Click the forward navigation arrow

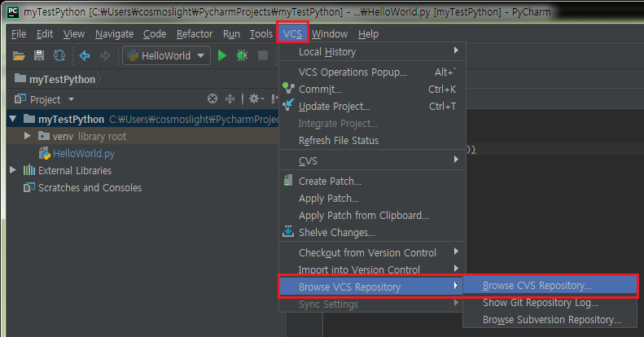pyautogui.click(x=105, y=55)
